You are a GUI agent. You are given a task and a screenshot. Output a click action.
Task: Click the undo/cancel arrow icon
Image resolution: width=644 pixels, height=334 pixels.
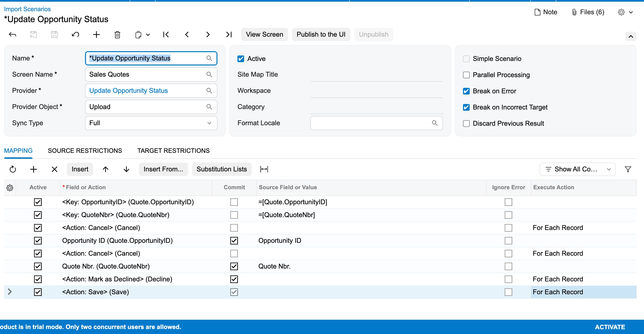point(75,35)
